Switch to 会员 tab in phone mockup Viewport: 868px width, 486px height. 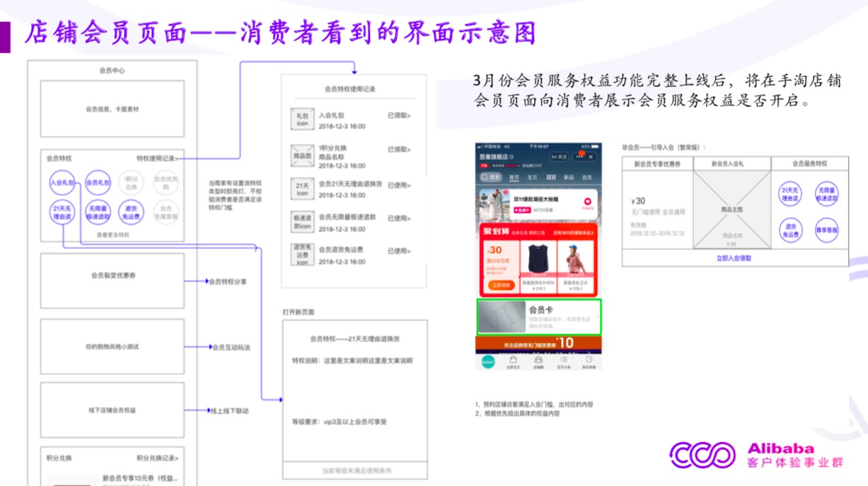[586, 177]
